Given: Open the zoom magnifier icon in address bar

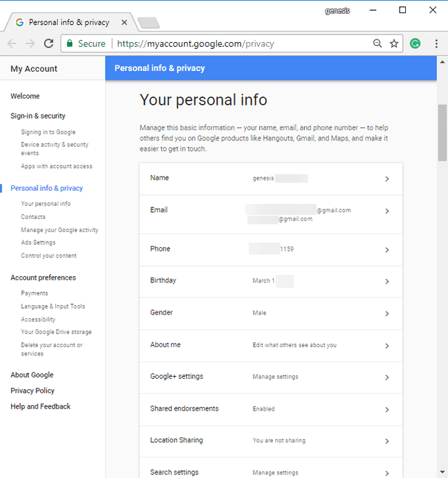Looking at the screenshot, I should point(377,43).
